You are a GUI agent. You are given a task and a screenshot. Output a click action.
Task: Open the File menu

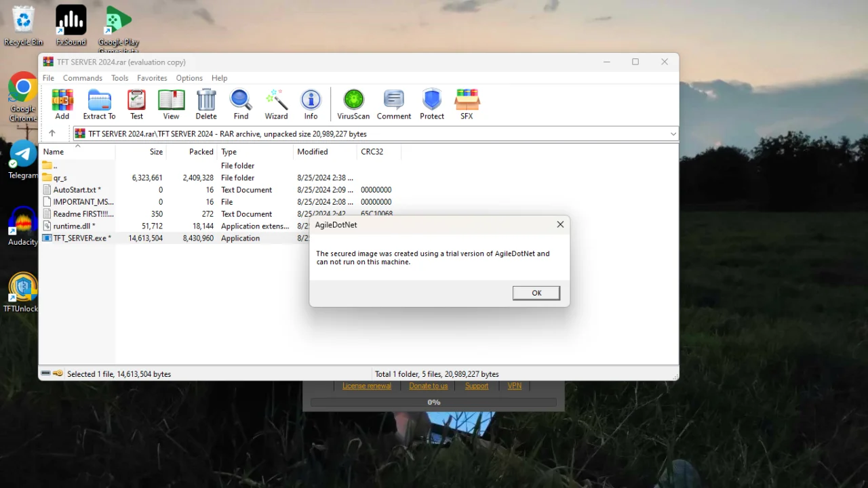click(x=49, y=78)
